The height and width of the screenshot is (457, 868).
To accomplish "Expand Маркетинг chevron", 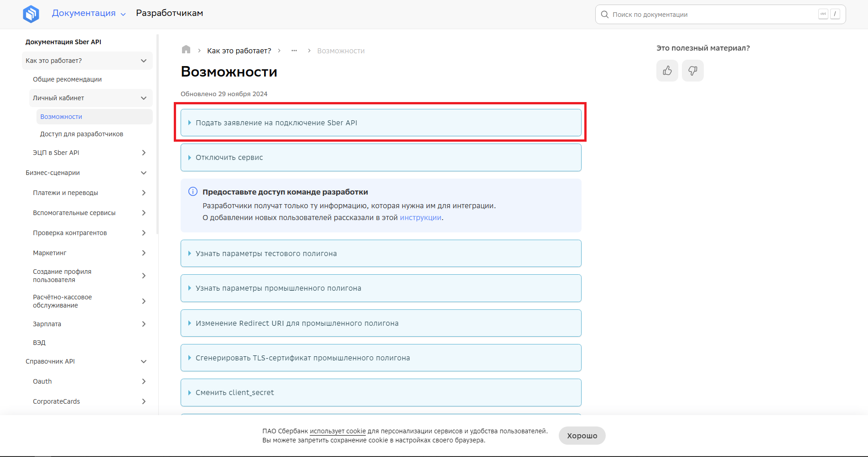I will point(144,253).
